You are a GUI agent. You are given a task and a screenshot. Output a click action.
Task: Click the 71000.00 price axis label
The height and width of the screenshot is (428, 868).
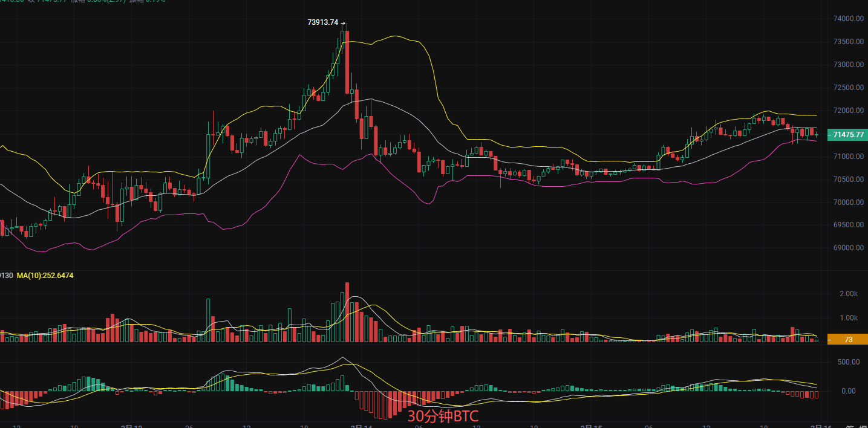click(846, 157)
